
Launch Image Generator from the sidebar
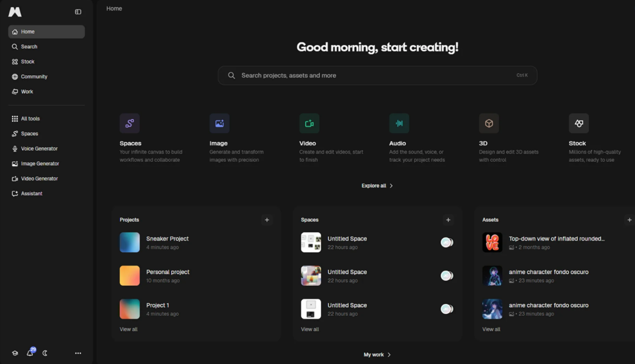pos(47,163)
